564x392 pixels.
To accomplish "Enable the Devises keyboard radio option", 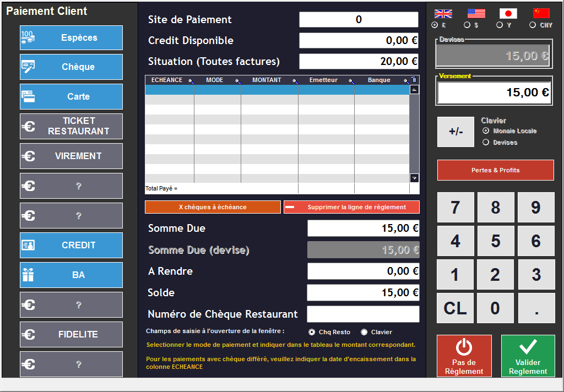I will 486,143.
